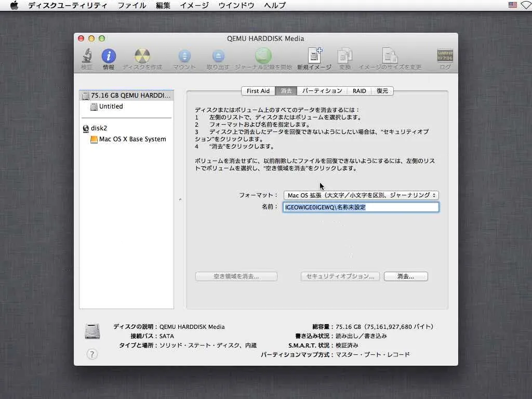Click the SATA connection bus value
The height and width of the screenshot is (399, 532).
coord(167,336)
